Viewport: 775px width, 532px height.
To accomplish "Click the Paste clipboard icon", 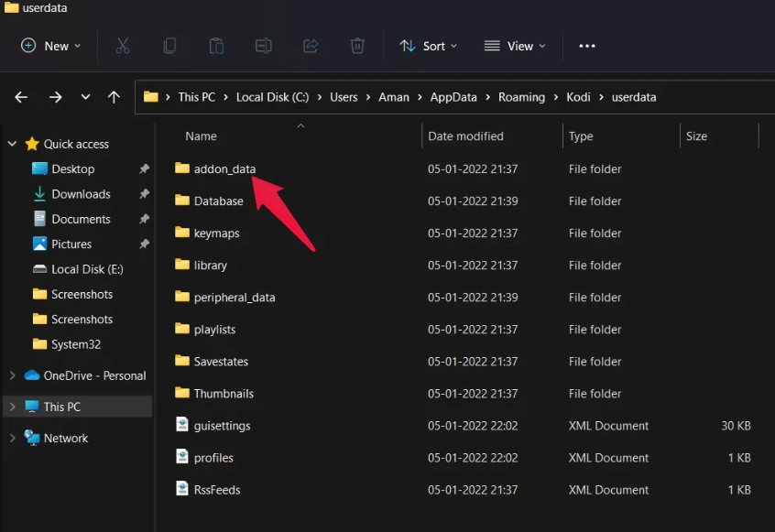I will tap(216, 46).
